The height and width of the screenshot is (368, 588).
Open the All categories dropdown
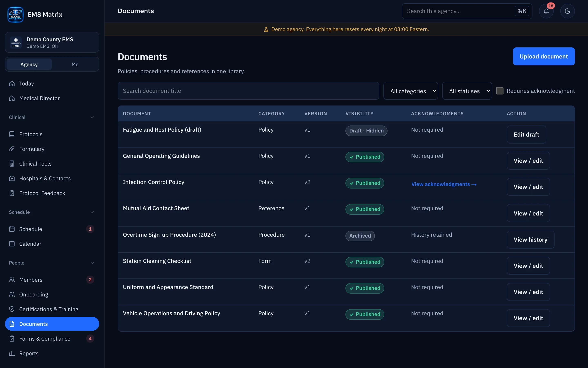[411, 91]
